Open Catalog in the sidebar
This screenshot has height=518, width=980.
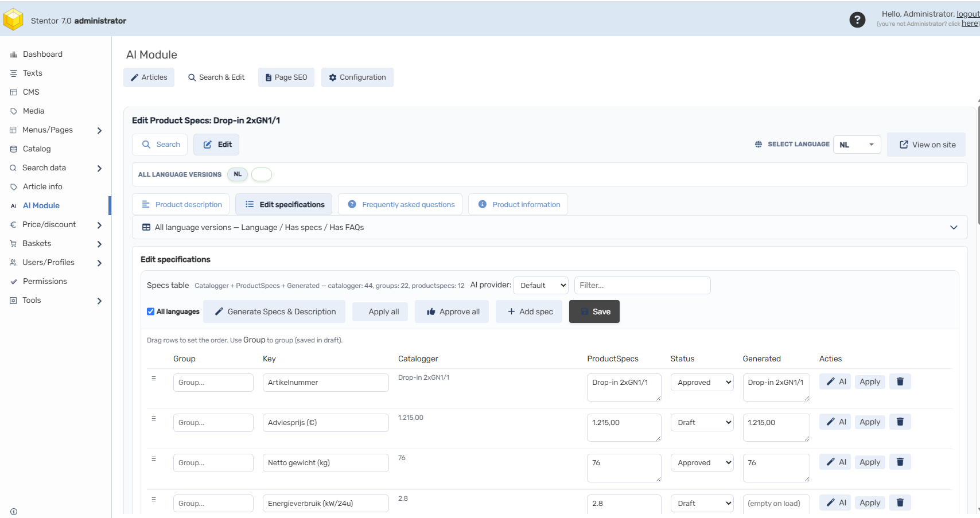[37, 149]
